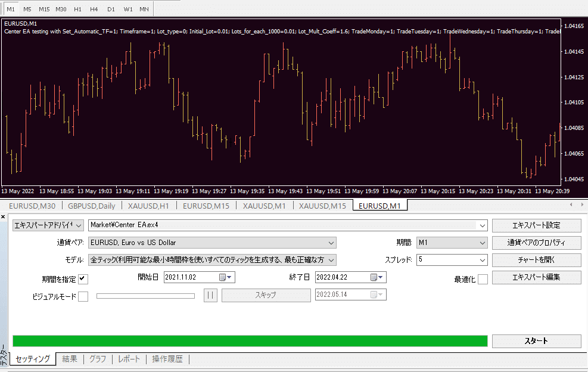Viewport: 588px width, 372px height.
Task: Open the 通貨ペア symbol dropdown
Action: (x=329, y=243)
